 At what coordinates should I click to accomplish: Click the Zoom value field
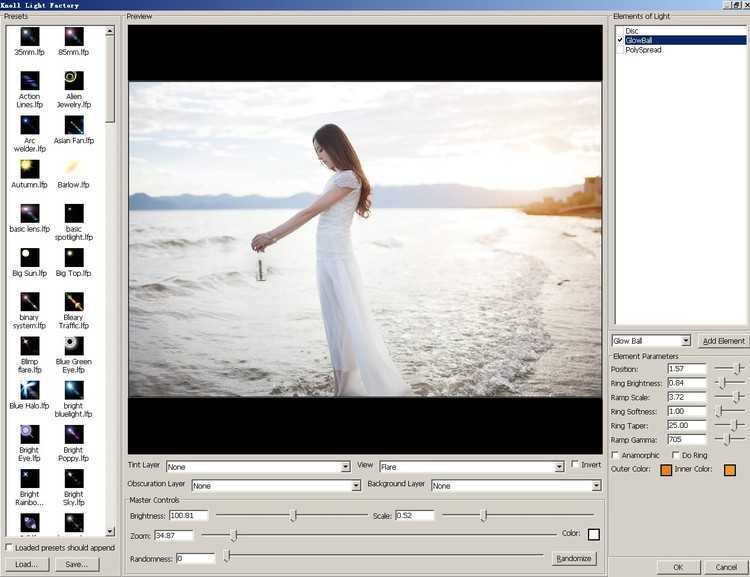174,535
